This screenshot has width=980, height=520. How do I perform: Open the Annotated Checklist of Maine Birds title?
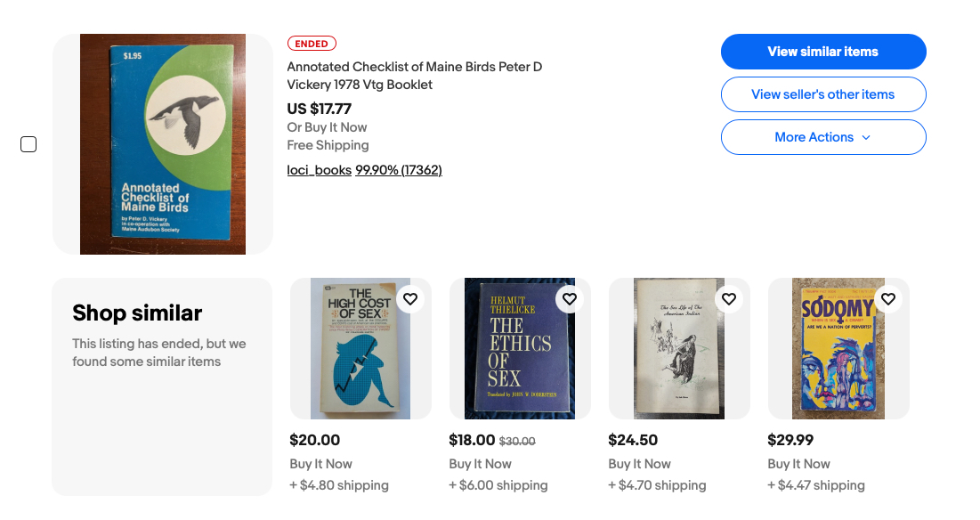click(x=414, y=76)
